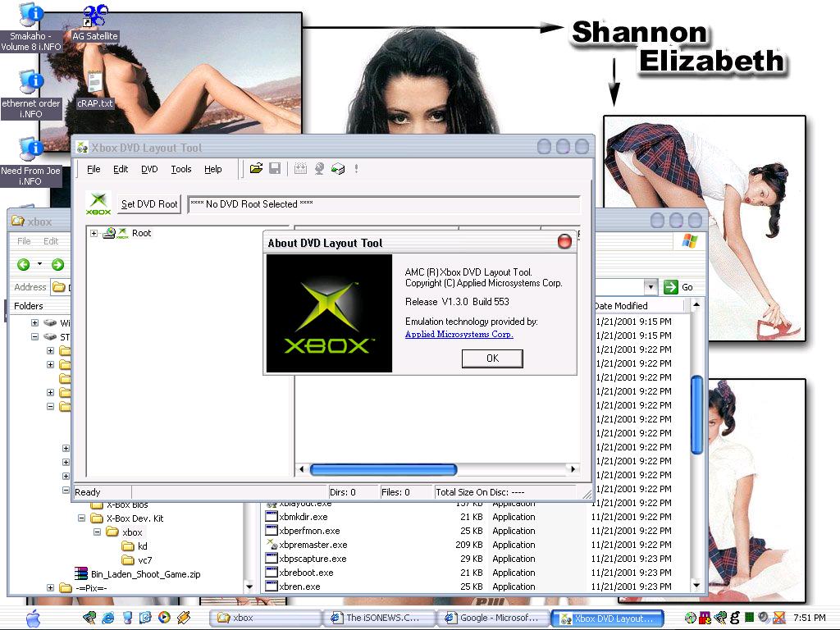Click the open folder icon in DVD Layout toolbar
The width and height of the screenshot is (840, 630).
coord(256,169)
